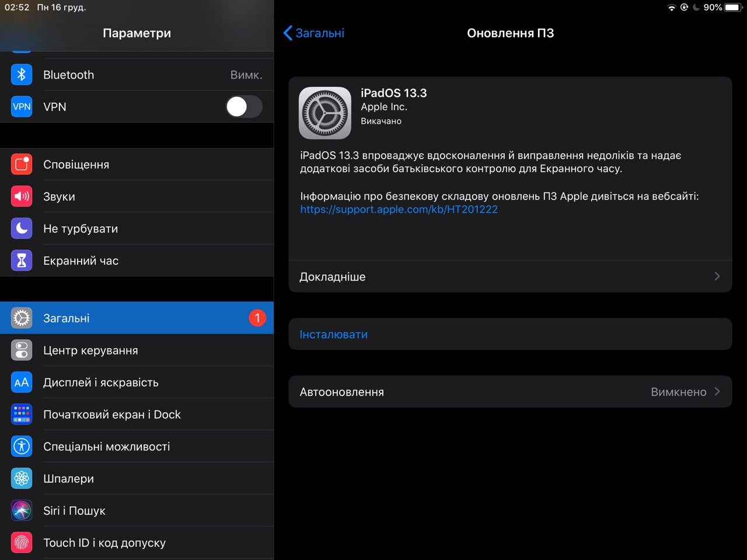
Task: Open Сповіщення icon in settings list
Action: pos(22,164)
